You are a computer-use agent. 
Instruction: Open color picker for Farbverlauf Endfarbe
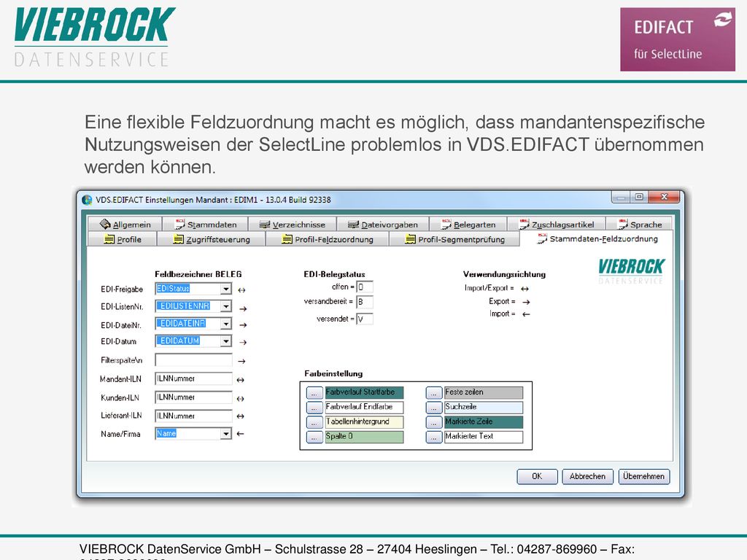314,408
